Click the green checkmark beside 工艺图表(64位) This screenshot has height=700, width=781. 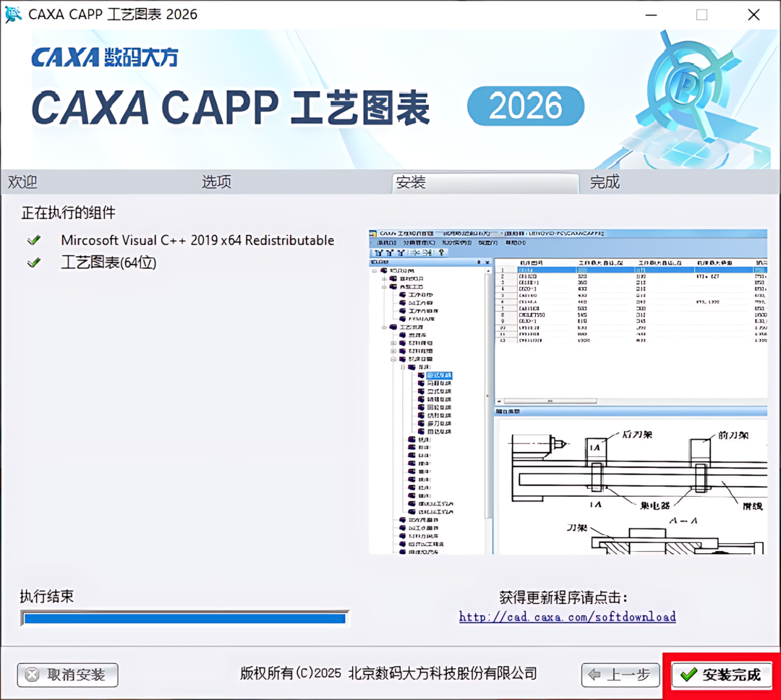[x=34, y=262]
